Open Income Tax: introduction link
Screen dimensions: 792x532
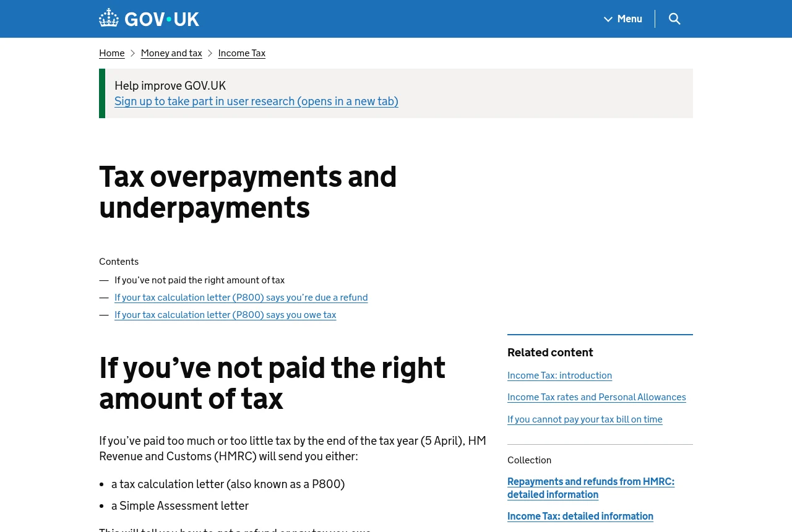tap(559, 375)
